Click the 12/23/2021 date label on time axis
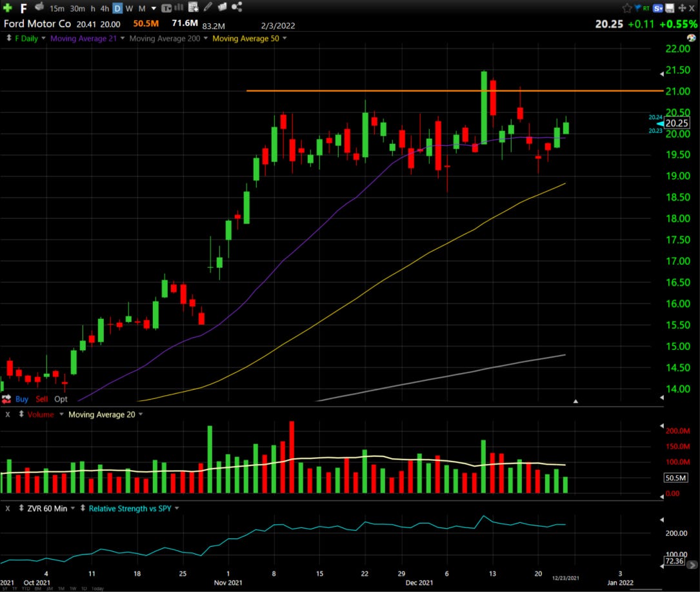Viewport: 700px width, 592px height. pos(566,578)
